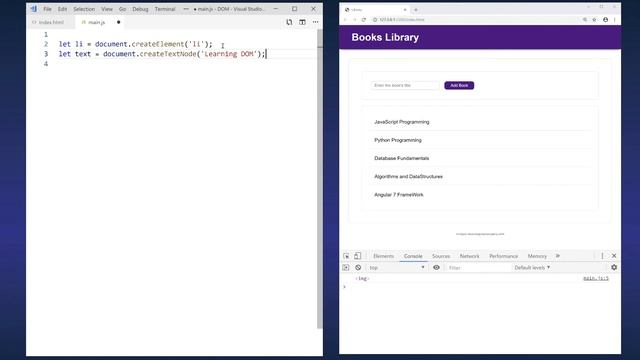Toggle DevTools device toolbar
Viewport: 640px width, 360px height.
(357, 256)
